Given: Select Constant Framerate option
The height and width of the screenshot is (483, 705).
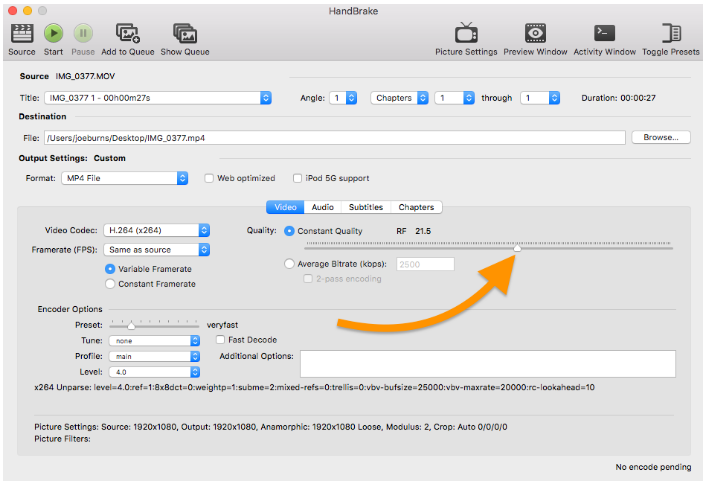Looking at the screenshot, I should 110,284.
